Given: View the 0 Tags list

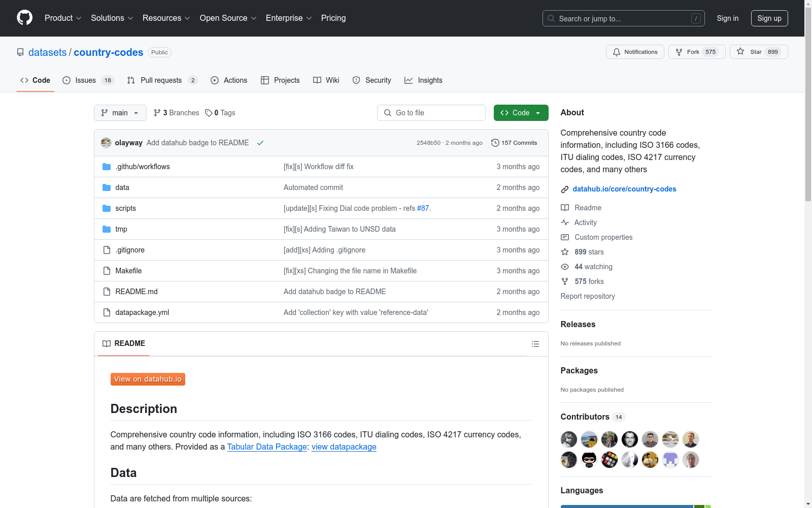Looking at the screenshot, I should (220, 113).
